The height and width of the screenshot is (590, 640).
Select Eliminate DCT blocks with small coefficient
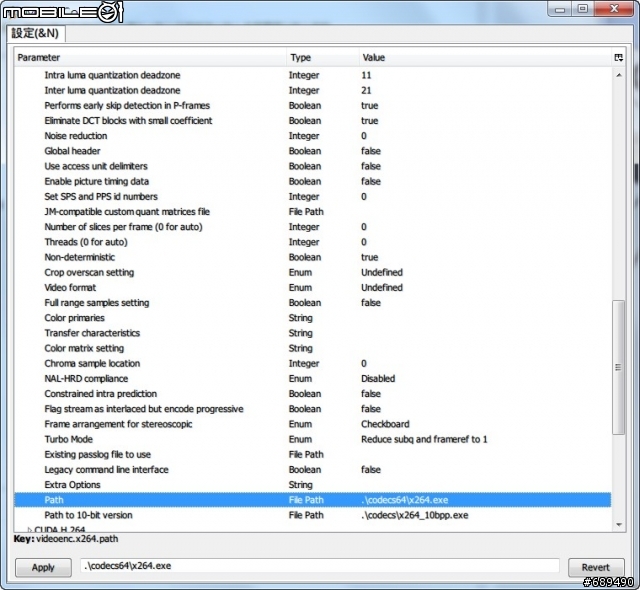point(313,120)
